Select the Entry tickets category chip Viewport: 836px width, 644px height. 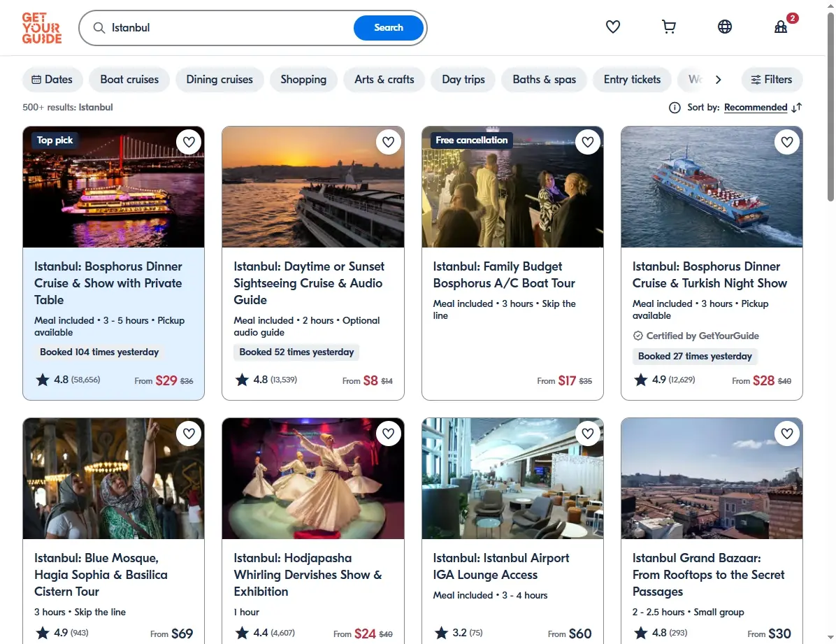coord(633,80)
